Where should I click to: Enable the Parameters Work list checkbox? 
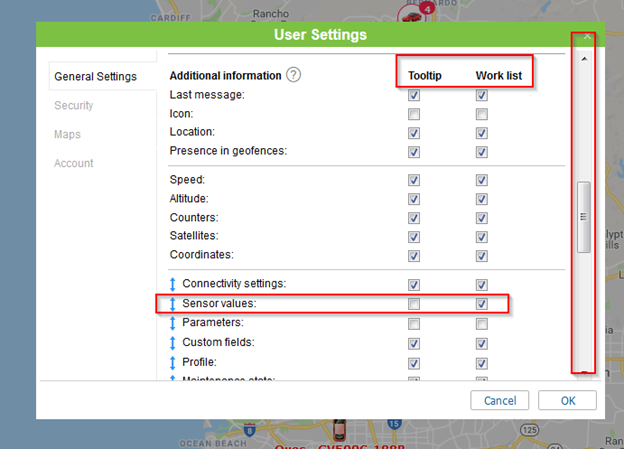pos(482,323)
